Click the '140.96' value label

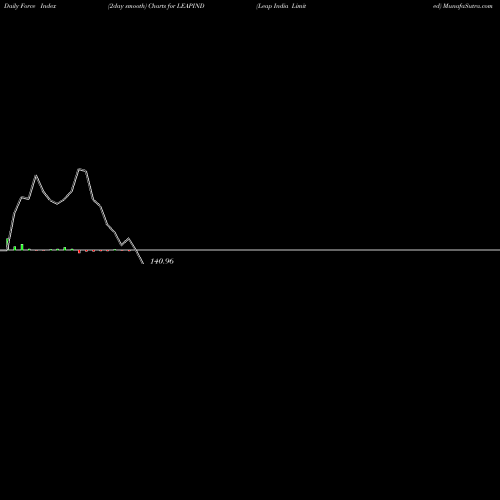click(162, 261)
